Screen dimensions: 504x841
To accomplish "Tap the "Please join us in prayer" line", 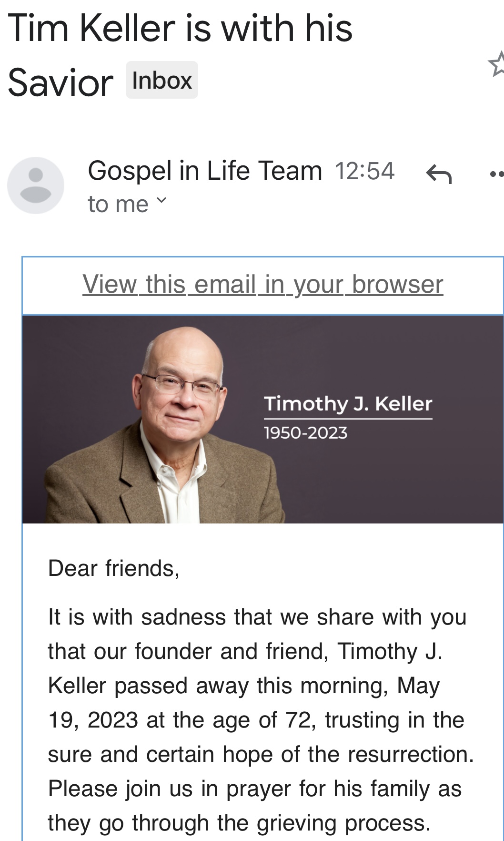I will point(255,789).
